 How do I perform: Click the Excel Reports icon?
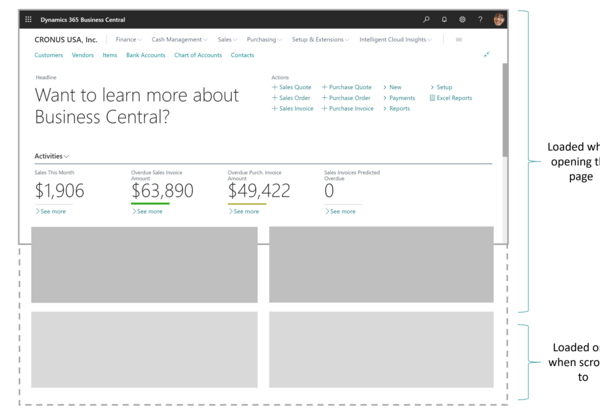[432, 98]
